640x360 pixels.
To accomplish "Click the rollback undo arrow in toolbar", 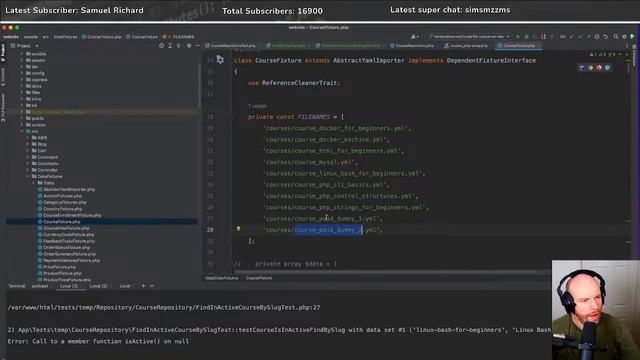I will (x=606, y=37).
